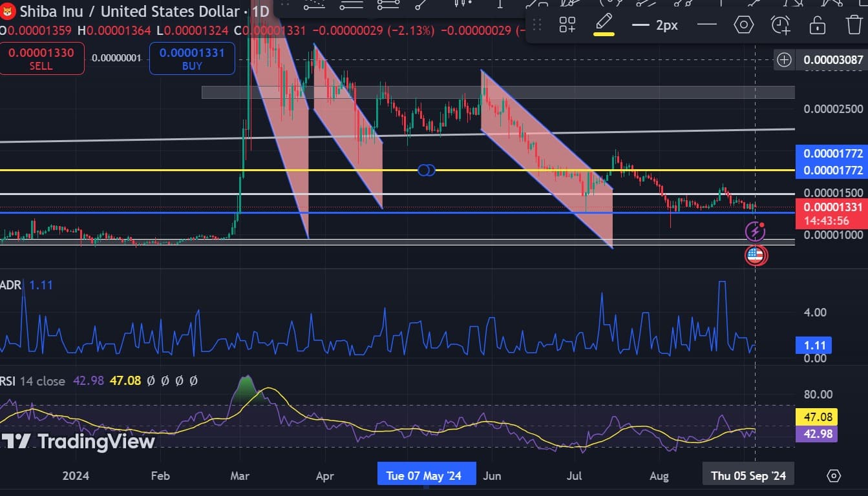Click the purple RSI value 42.98 in the legend

click(89, 381)
